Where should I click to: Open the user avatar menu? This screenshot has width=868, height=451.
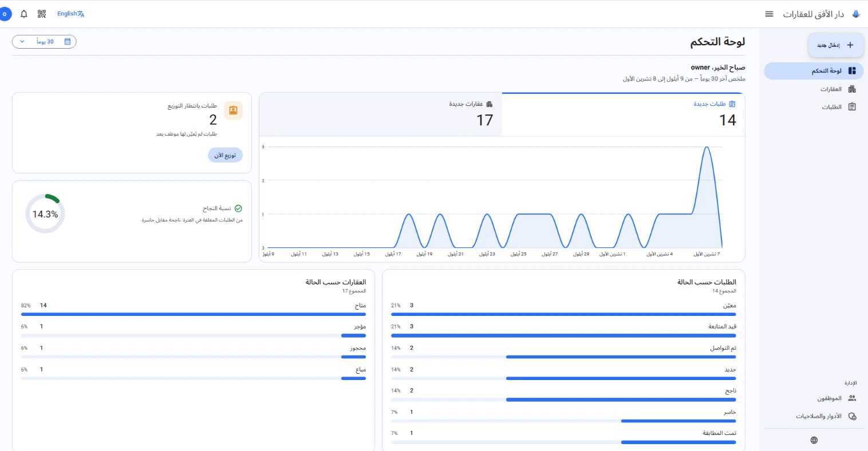coord(5,14)
